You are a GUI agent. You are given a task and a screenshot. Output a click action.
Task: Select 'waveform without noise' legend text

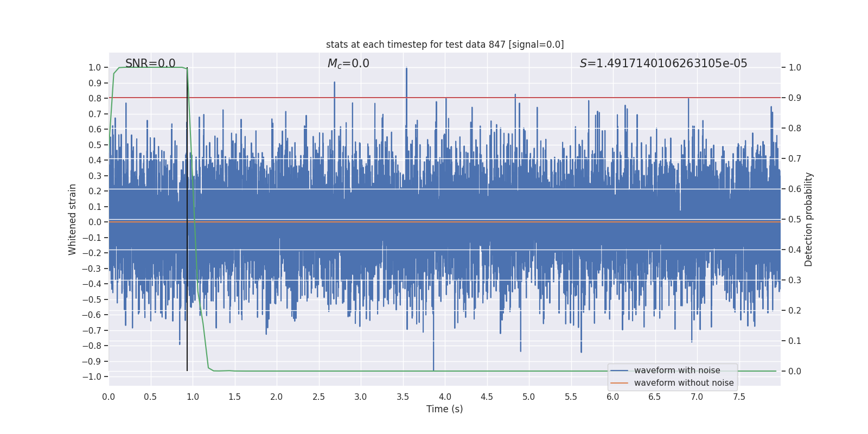684,383
